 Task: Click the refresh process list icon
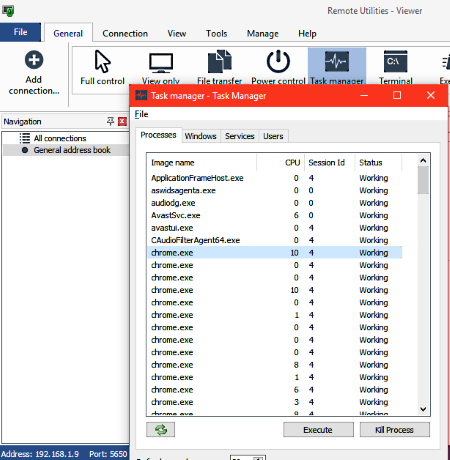161,429
